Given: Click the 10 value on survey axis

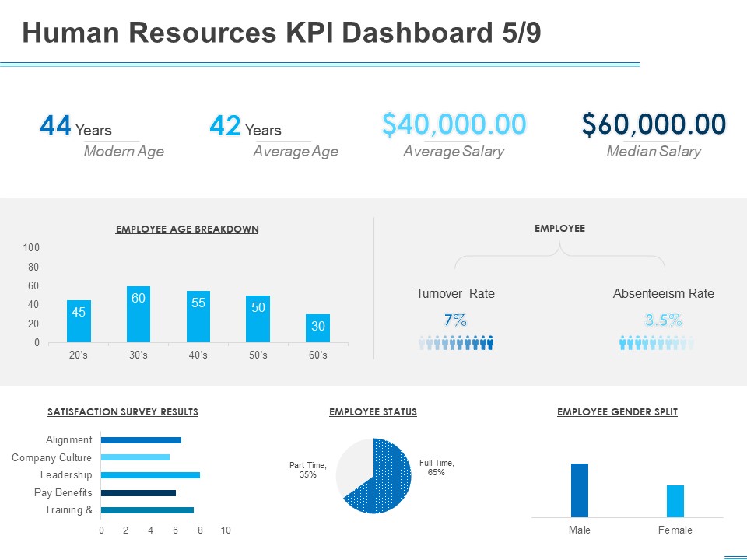Looking at the screenshot, I should tap(226, 530).
